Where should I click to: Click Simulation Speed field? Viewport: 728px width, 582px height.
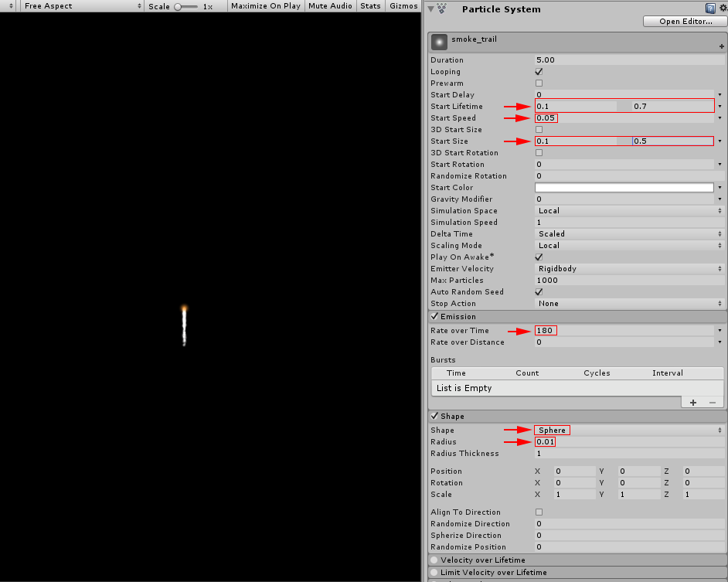(x=629, y=223)
